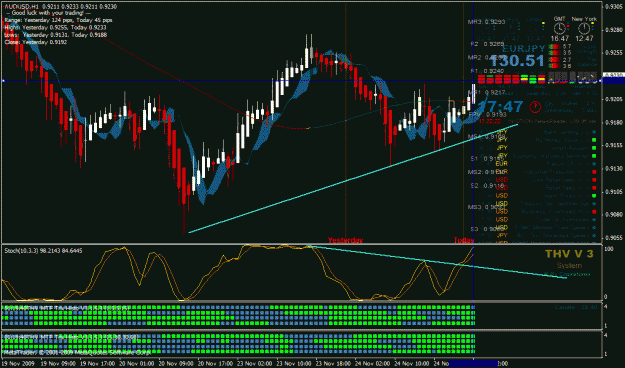Click the Highs Yesterday 0.9255 line
Image resolution: width=625 pixels, height=368 pixels.
click(x=55, y=28)
